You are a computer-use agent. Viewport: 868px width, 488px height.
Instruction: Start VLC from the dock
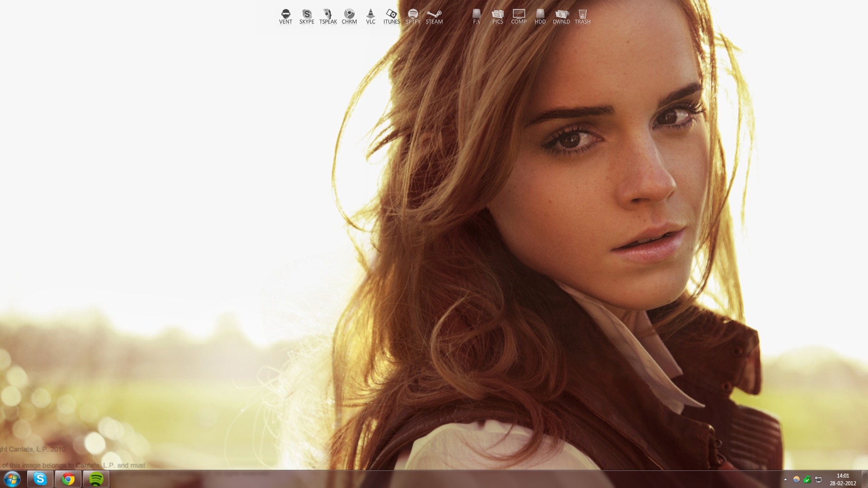click(370, 16)
